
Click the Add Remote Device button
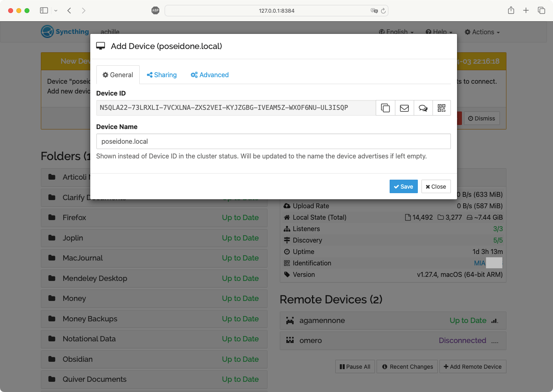473,367
